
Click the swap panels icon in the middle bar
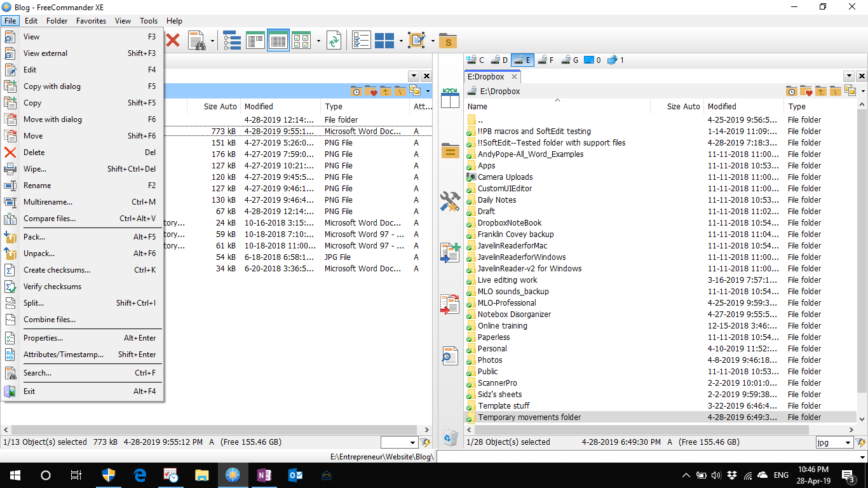click(x=450, y=98)
